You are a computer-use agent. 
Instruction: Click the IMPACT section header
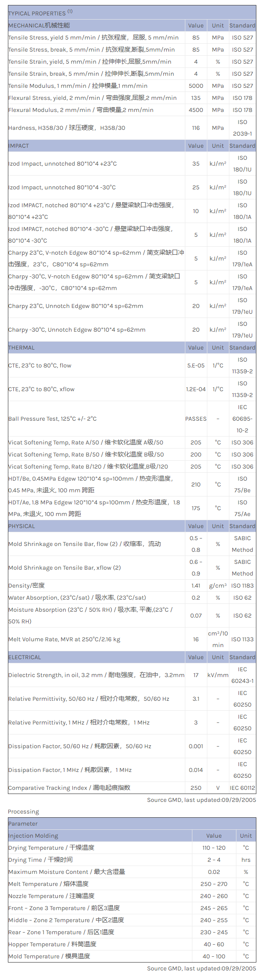[19, 146]
